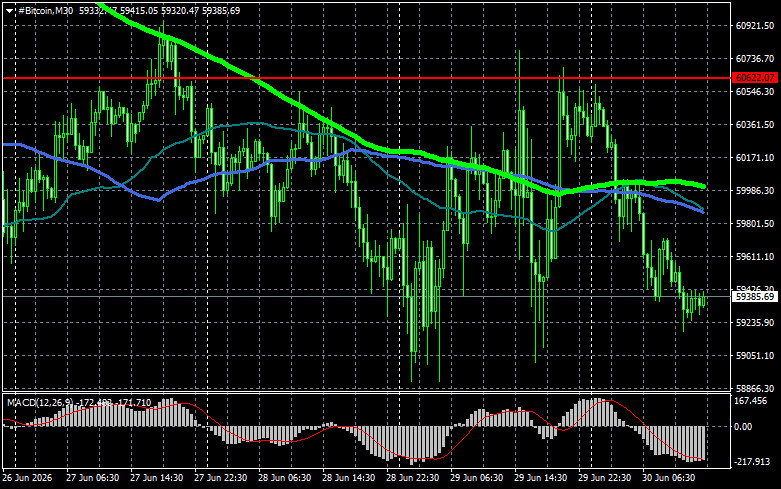Click the 59986.30 price axis label
Screen dimensions: 781x489
pos(755,191)
